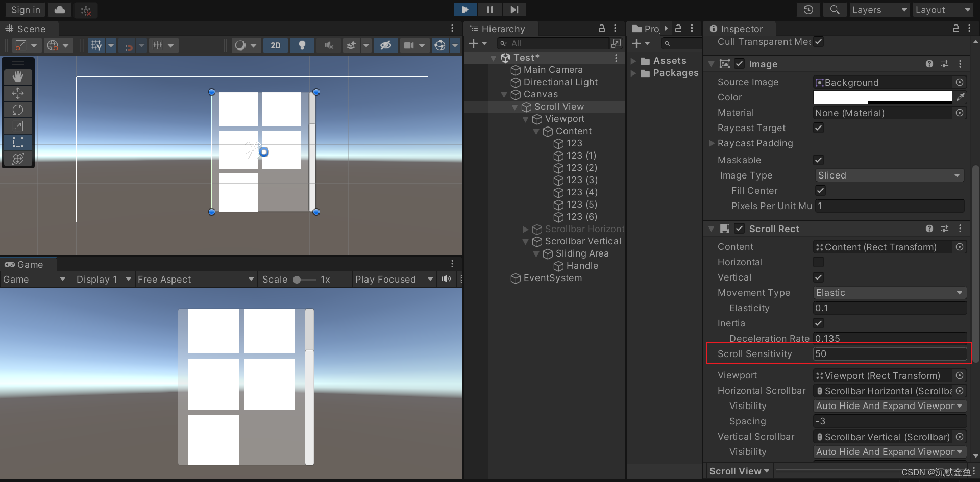980x482 pixels.
Task: Open the Layers dropdown
Action: 879,10
